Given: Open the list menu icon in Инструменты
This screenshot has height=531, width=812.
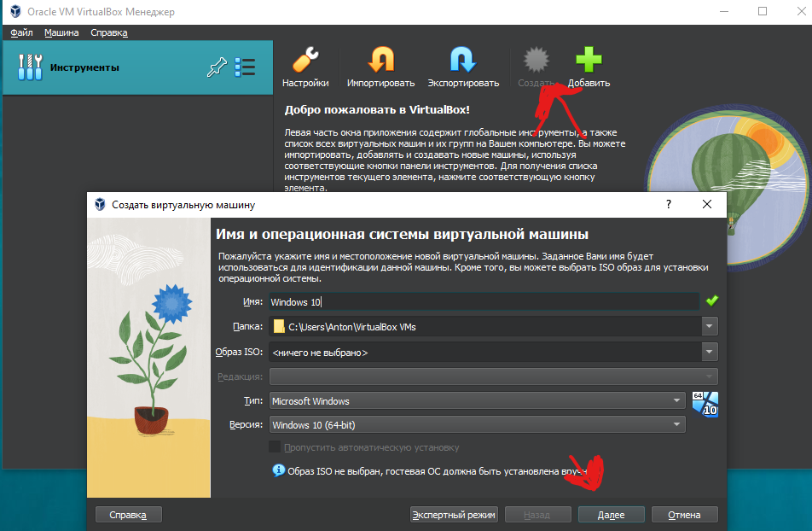Looking at the screenshot, I should [245, 67].
